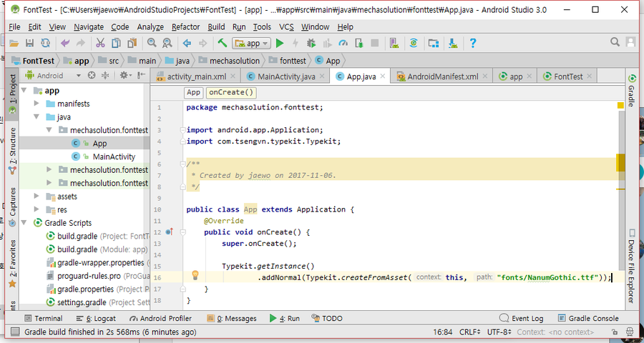
Task: Click the Apply Changes lightning icon
Action: coord(295,43)
